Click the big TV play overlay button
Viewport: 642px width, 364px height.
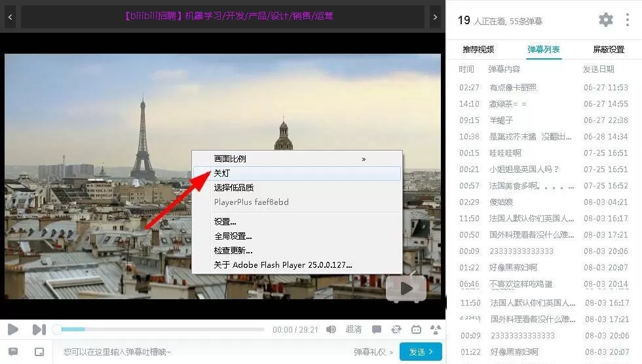coord(406,288)
